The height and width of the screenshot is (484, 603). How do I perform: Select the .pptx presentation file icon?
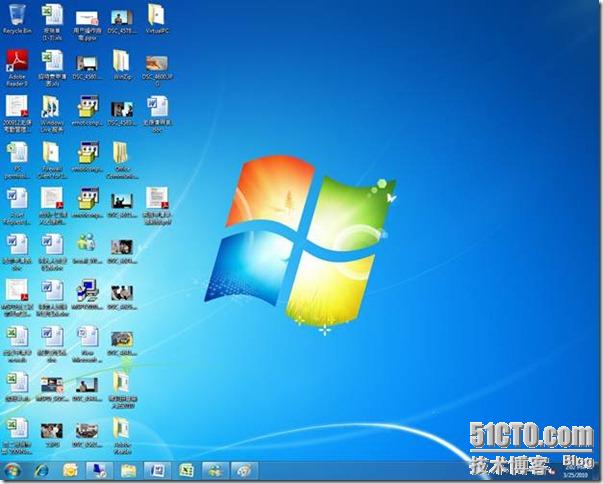(87, 24)
